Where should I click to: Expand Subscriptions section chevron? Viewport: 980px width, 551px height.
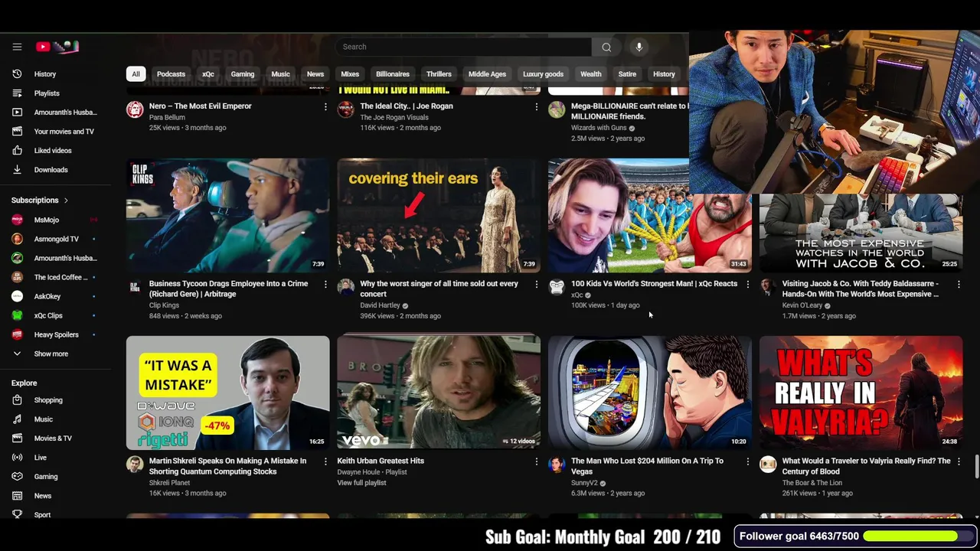point(66,201)
